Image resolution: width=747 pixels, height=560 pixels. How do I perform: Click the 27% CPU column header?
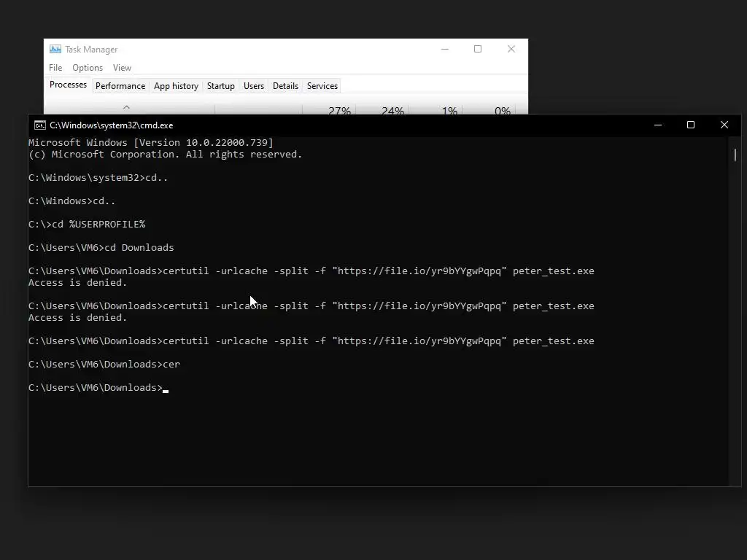click(339, 111)
